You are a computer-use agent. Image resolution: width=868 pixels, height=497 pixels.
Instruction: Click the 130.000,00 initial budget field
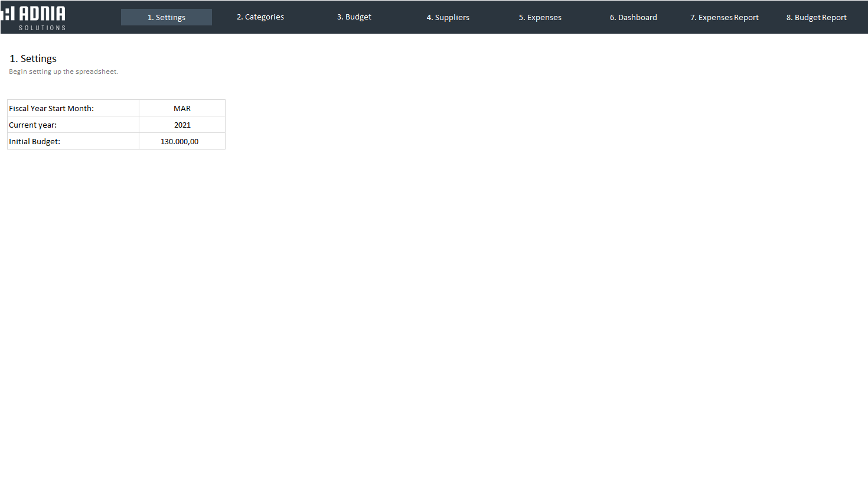(180, 141)
